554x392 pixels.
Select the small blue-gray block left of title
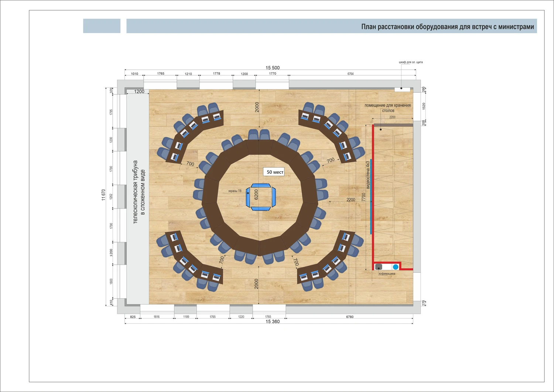[x=102, y=26]
